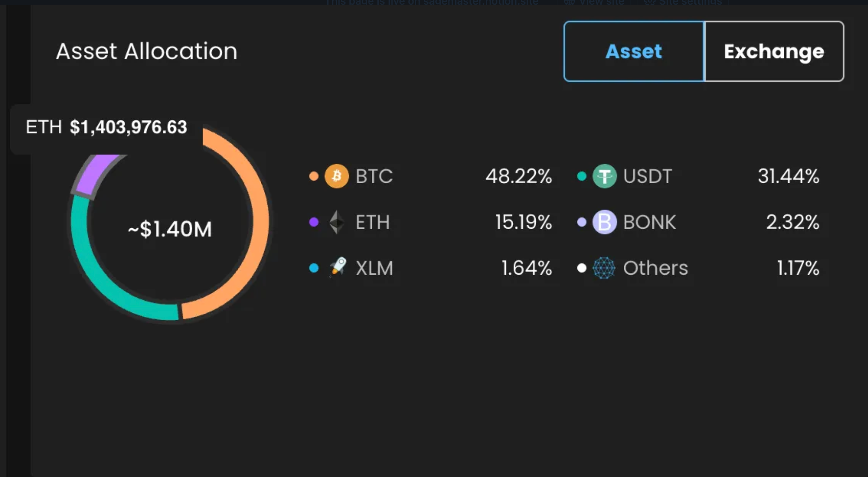Switch to the Exchange tab

tap(774, 51)
